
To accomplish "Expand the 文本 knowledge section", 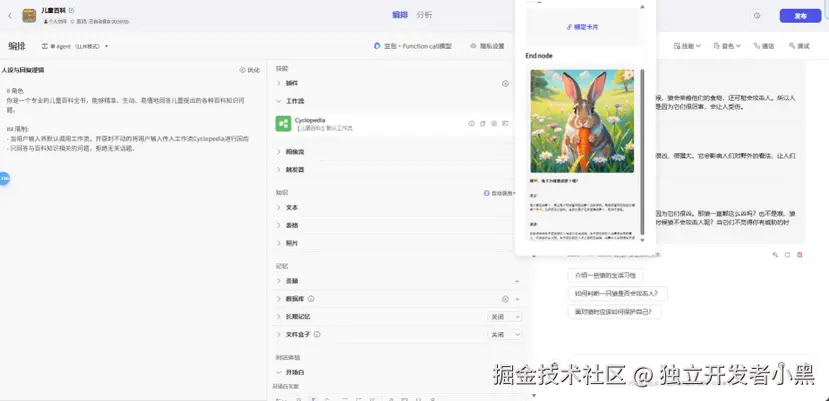I will pyautogui.click(x=279, y=208).
